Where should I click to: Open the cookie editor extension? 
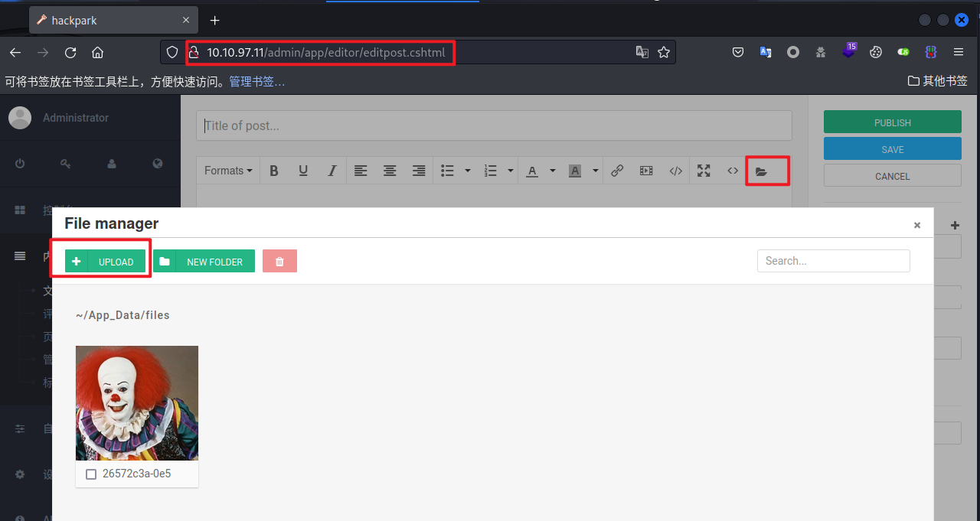pos(876,52)
